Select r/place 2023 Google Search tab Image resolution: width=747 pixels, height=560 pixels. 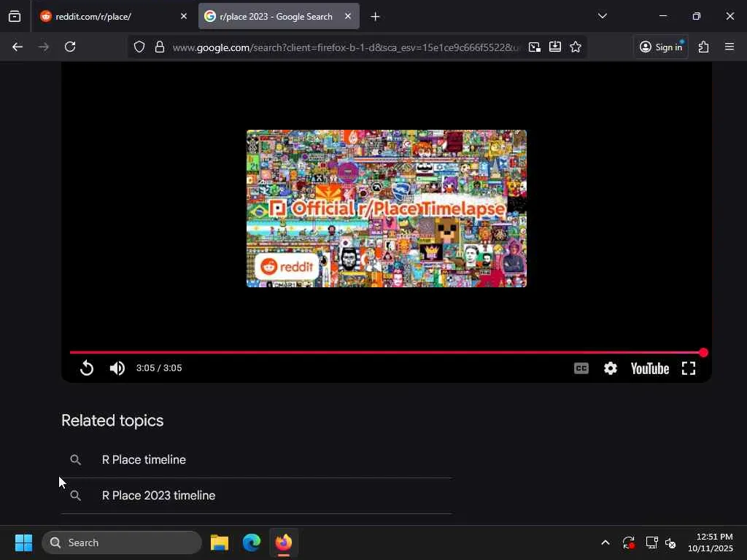pos(279,16)
